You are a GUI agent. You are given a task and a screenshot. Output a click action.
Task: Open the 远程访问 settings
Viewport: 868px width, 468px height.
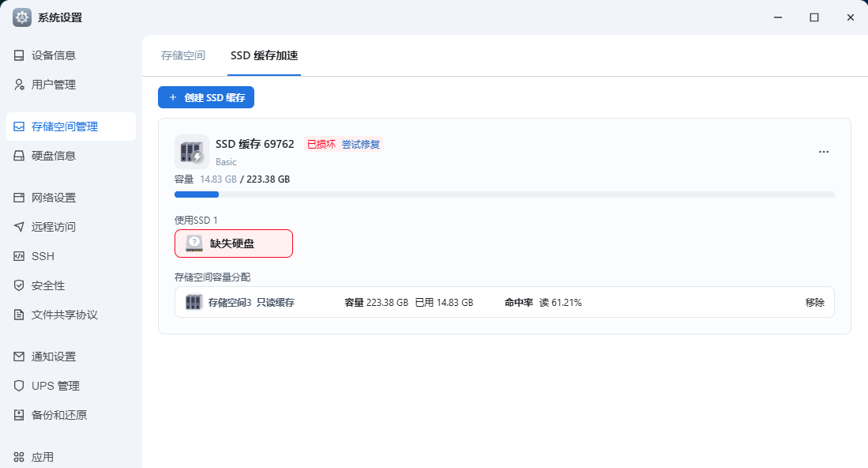tap(71, 227)
